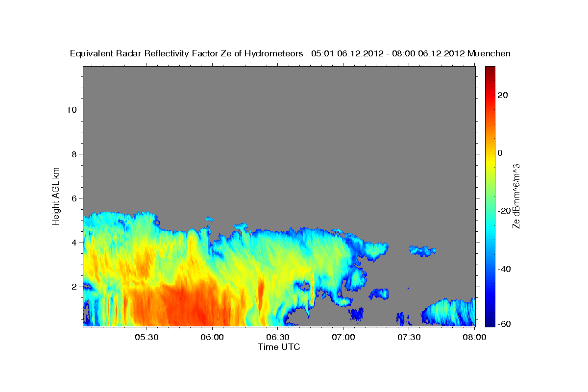The image size is (588, 392).
Task: Click the 'Height AGL km' axis label
Action: point(56,196)
